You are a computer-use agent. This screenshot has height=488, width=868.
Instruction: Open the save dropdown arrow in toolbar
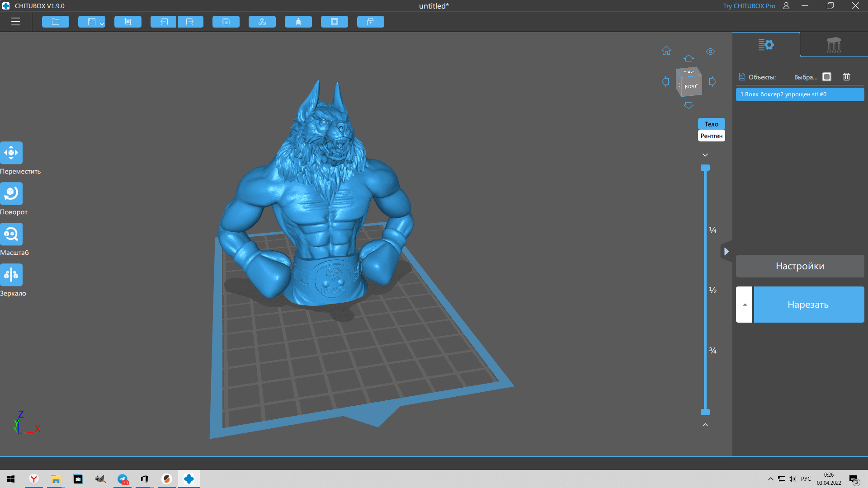point(102,23)
